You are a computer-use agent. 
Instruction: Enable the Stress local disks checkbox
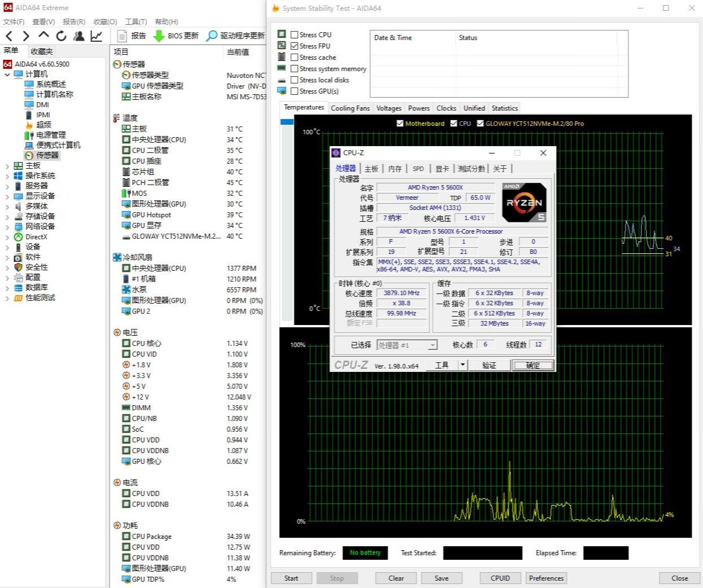(x=294, y=80)
